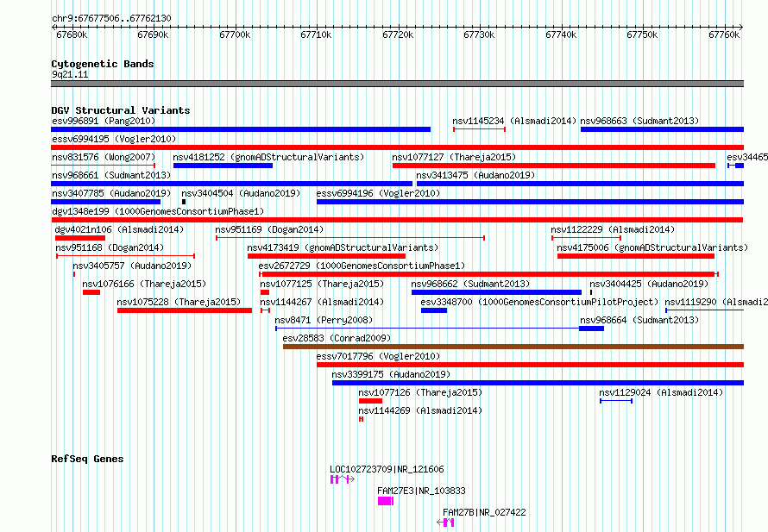Viewport: 768px width, 532px height.
Task: Select dgv1348e199 1000Genomes variant label
Action: pyautogui.click(x=158, y=211)
